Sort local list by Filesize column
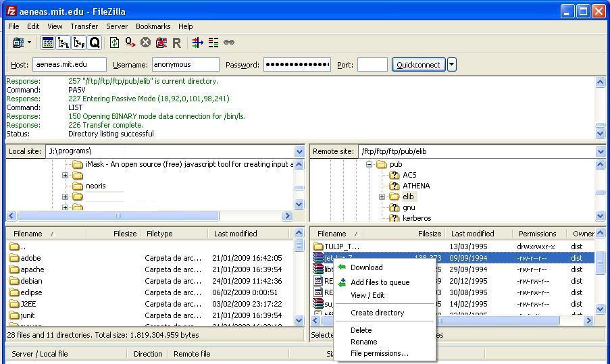Viewport: 610px width, 364px height. (113, 234)
